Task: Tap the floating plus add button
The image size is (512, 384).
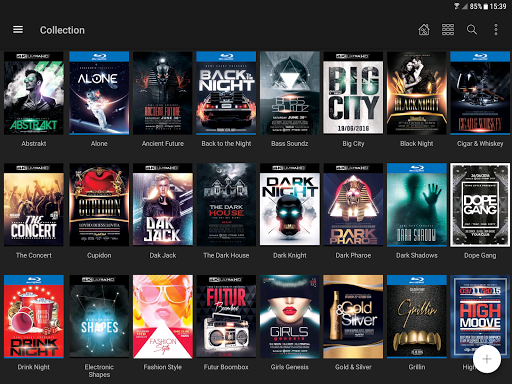Action: (x=487, y=359)
